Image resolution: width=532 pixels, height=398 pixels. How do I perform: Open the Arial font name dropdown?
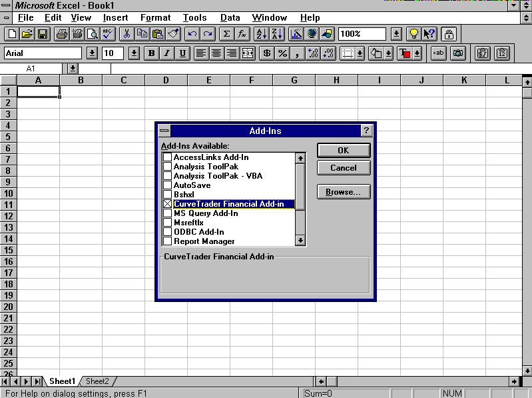pyautogui.click(x=92, y=53)
